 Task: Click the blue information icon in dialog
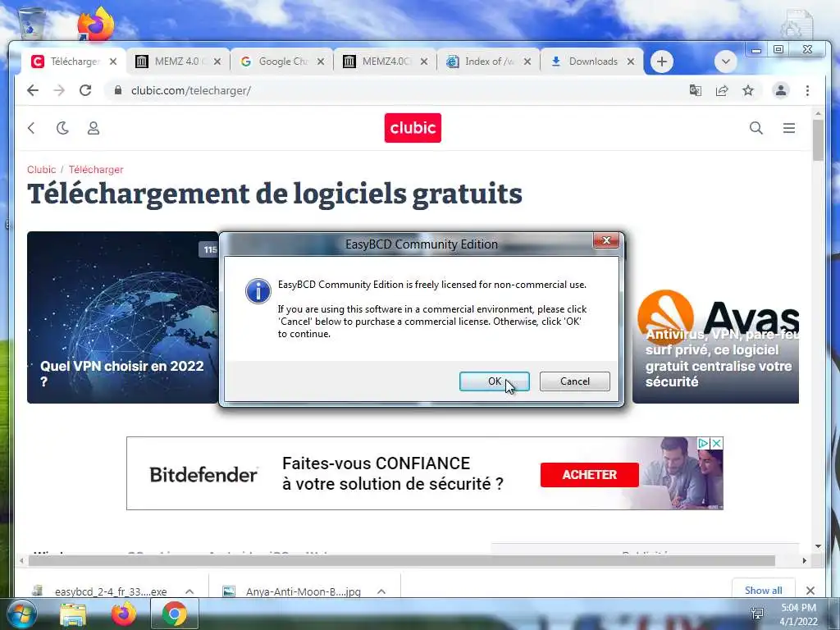coord(258,291)
